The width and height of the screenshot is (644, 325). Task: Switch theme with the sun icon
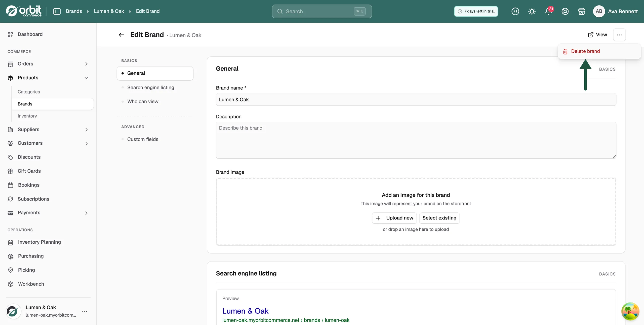pos(532,11)
